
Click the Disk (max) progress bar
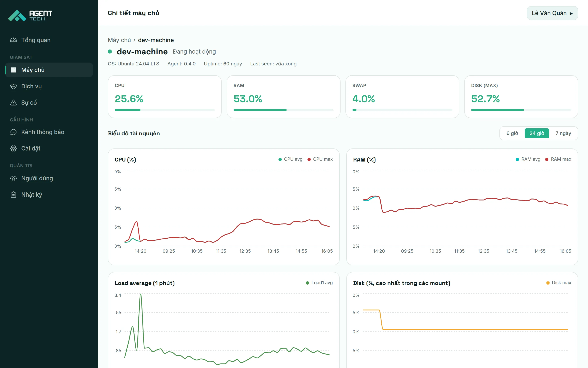(521, 110)
